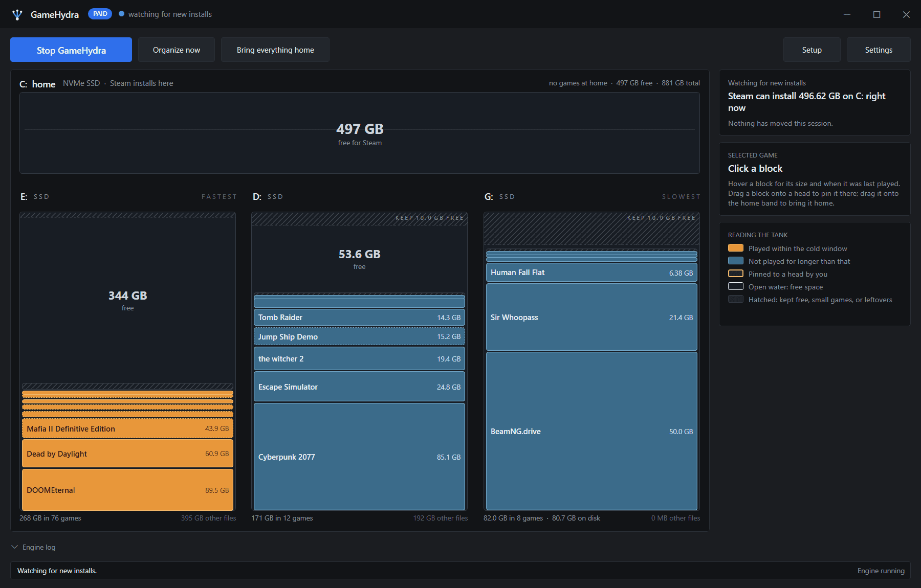
Task: Click '0 MB other files' text
Action: [676, 518]
